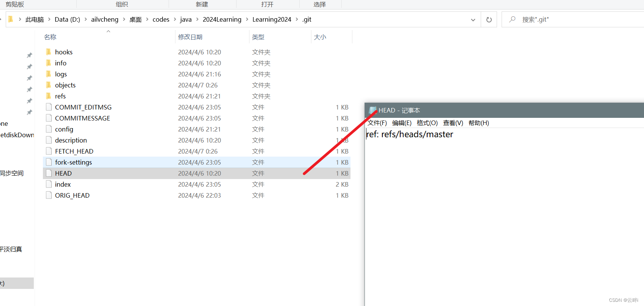Open the 文件(F) menu in Notepad
Image resolution: width=644 pixels, height=306 pixels.
pyautogui.click(x=377, y=123)
